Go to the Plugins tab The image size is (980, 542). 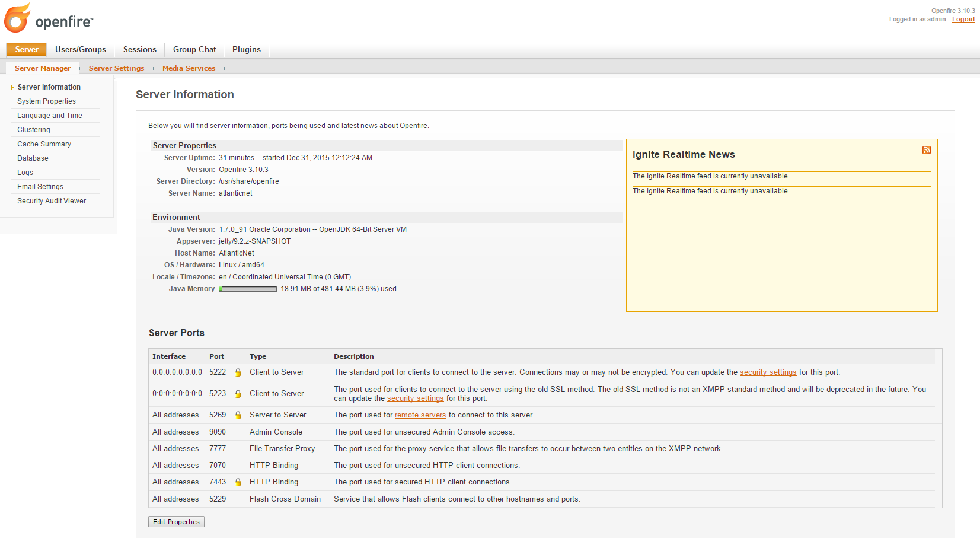tap(247, 50)
